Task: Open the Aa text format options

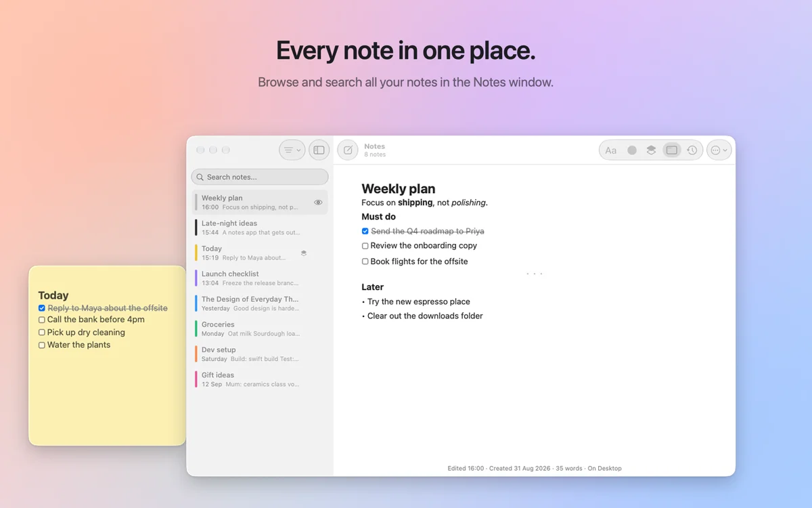Action: pos(611,150)
